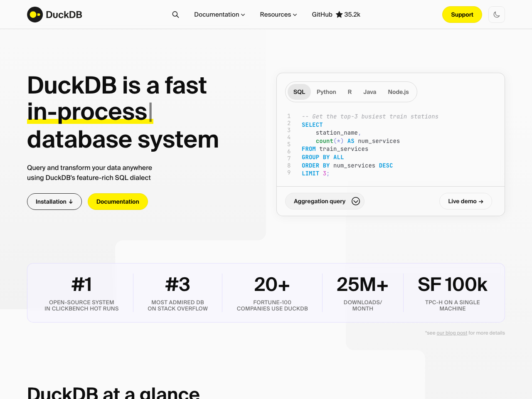Open the Aggregation query selector

pos(325,201)
